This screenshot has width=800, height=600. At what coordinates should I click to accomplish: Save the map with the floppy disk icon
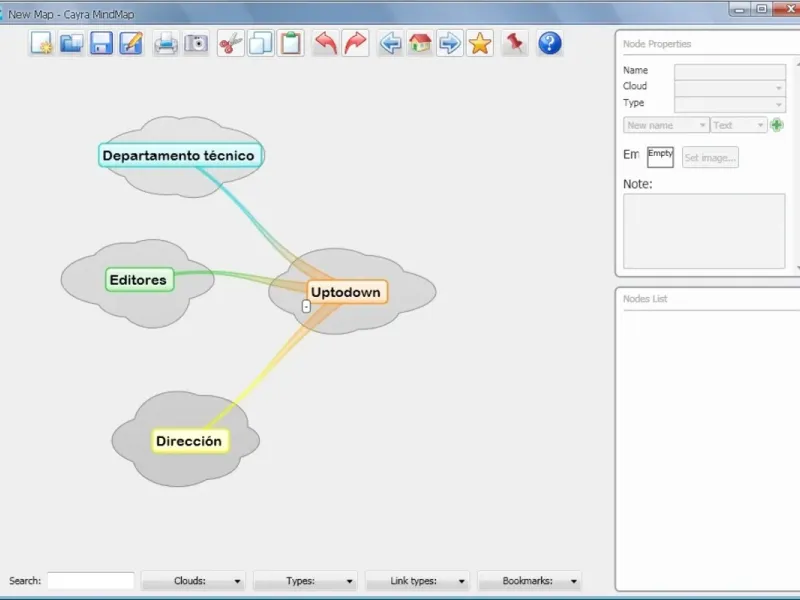(x=101, y=43)
